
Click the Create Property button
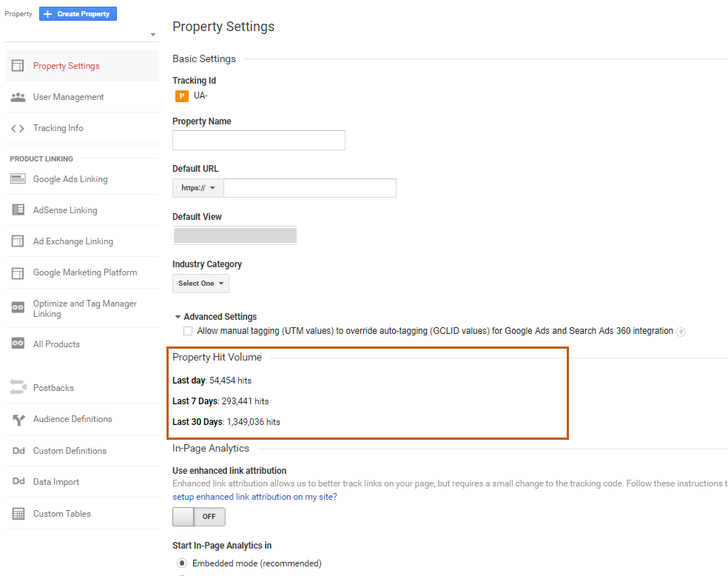coord(78,14)
